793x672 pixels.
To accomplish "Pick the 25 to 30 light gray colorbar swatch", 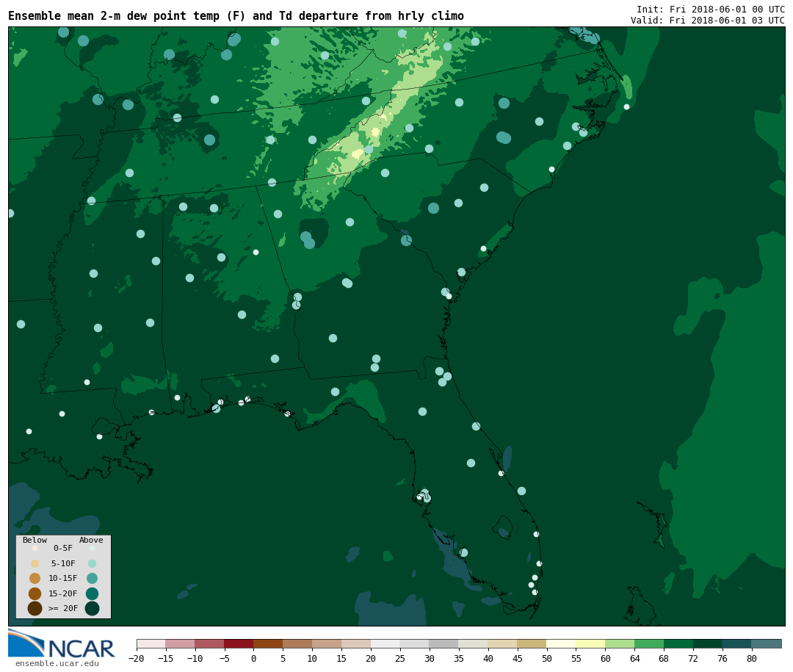I will click(x=415, y=643).
